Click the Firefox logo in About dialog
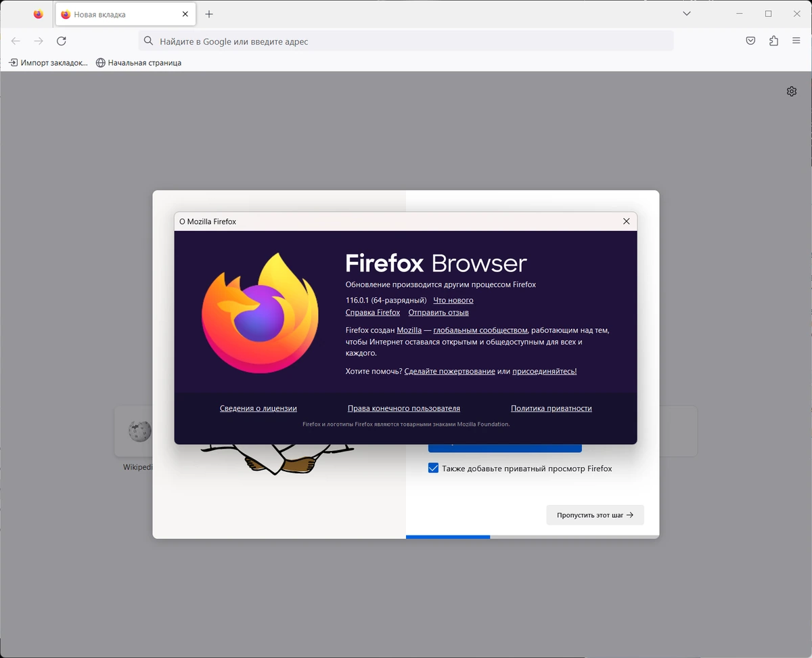 coord(260,313)
